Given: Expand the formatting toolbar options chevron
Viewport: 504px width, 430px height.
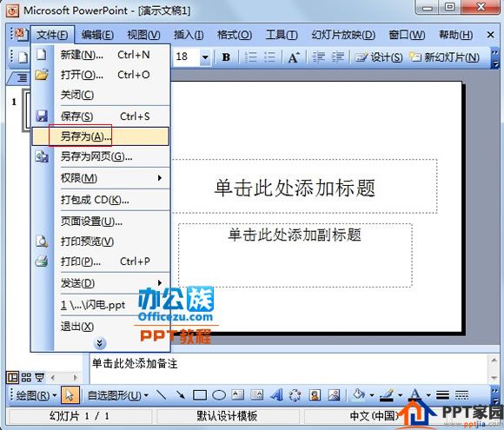Looking at the screenshot, I should pyautogui.click(x=495, y=58).
